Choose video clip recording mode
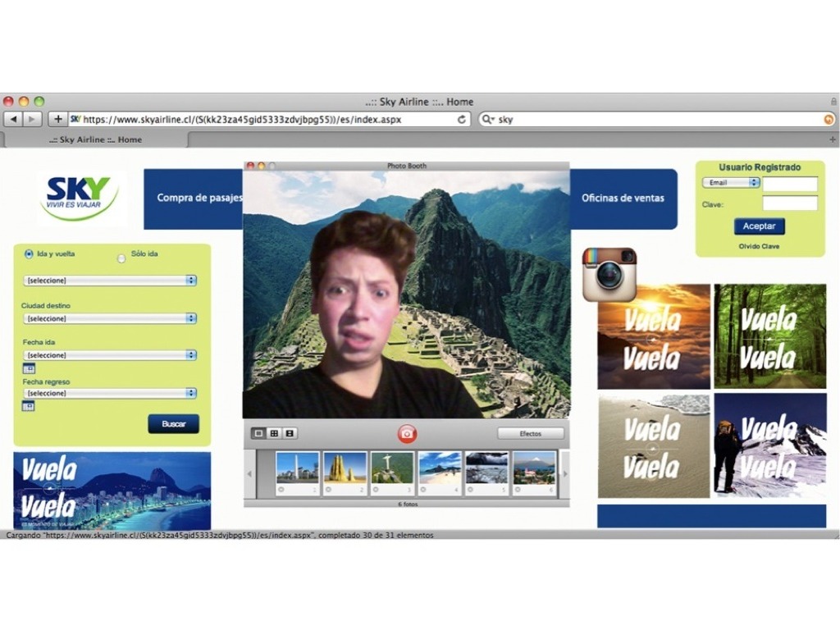 (x=290, y=433)
